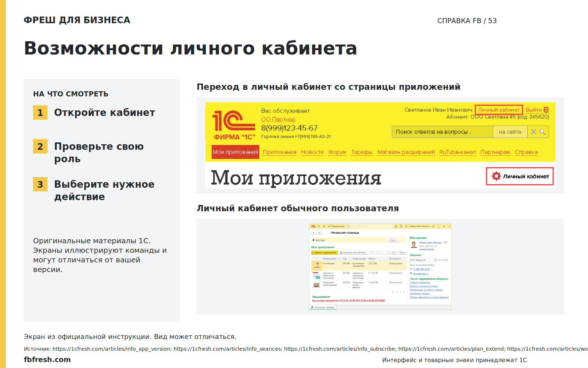The image size is (588, 368).
Task: Open the Мои приложения menu item
Action: tap(236, 152)
